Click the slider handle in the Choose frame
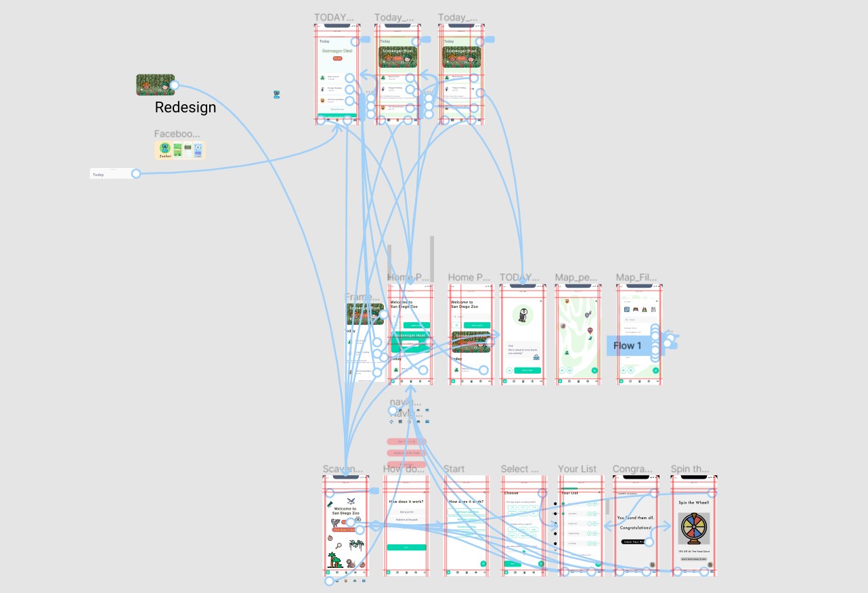Viewport: 868px width, 593px height. [523, 553]
